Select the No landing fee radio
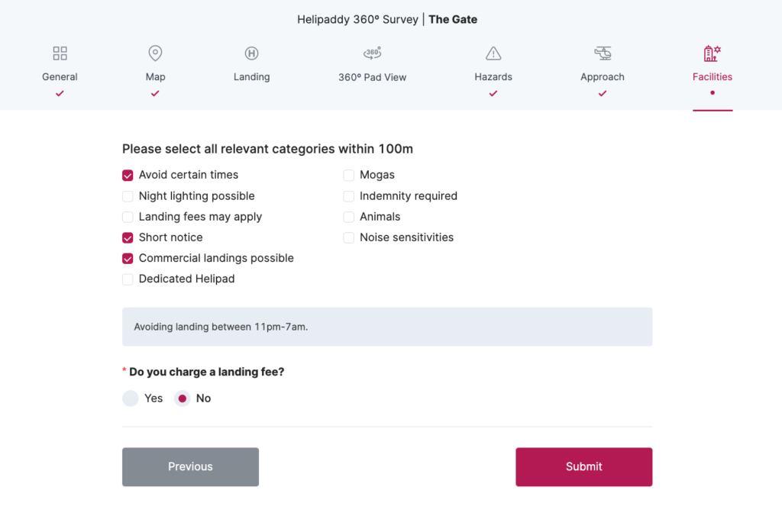The width and height of the screenshot is (782, 532). coord(182,398)
